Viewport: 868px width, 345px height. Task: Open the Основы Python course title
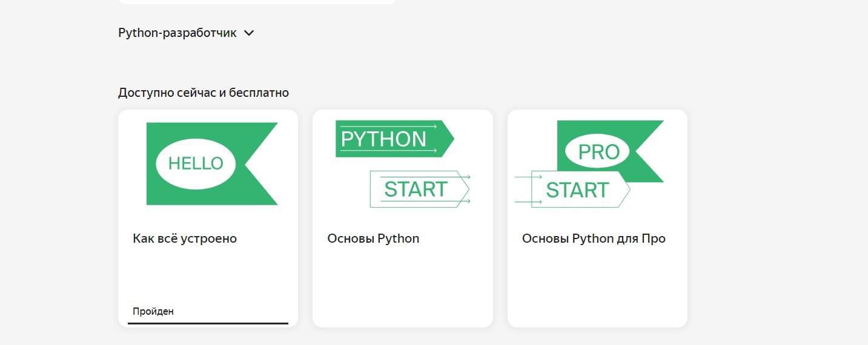click(373, 238)
